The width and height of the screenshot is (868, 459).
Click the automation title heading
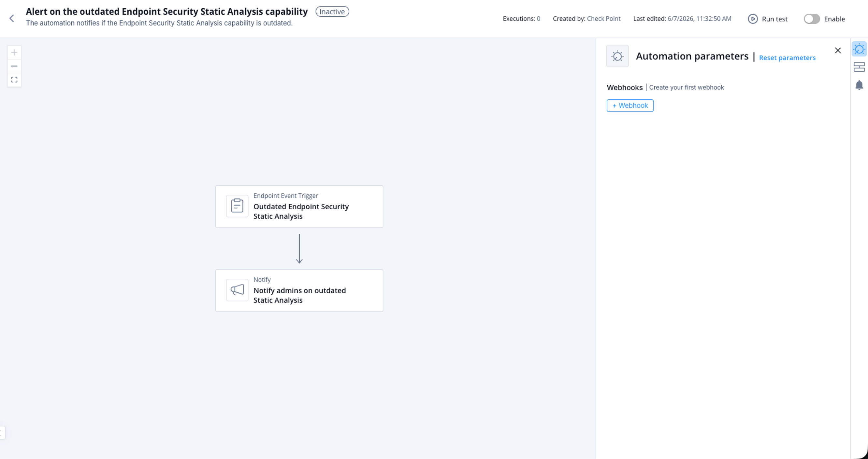pyautogui.click(x=167, y=11)
